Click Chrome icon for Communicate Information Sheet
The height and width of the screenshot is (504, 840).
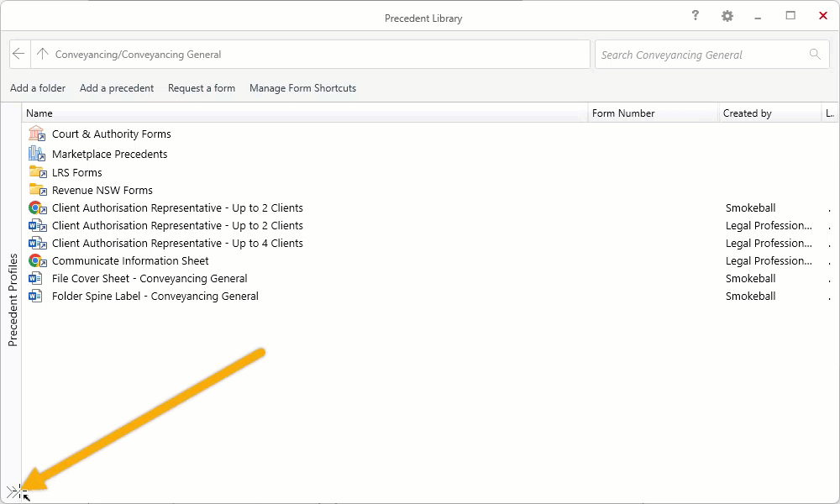37,261
